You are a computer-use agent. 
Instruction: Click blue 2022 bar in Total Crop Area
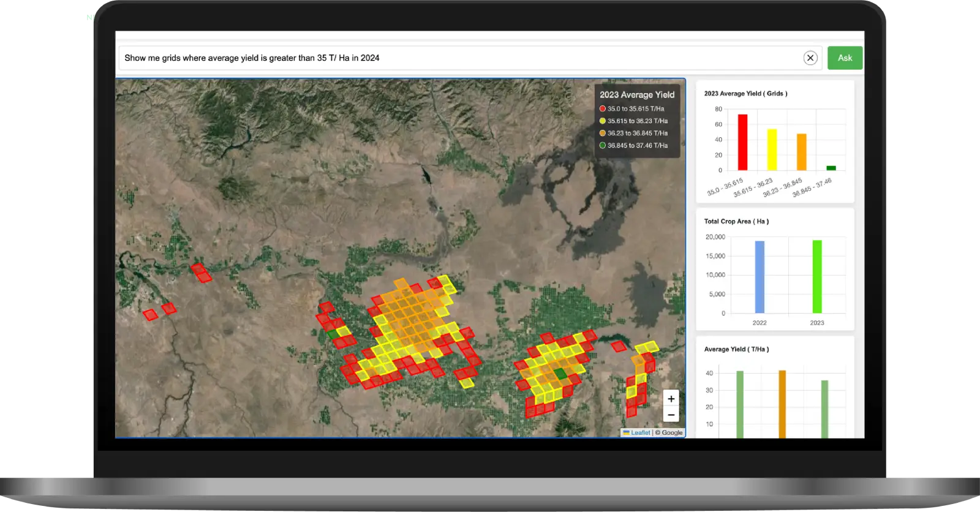759,277
